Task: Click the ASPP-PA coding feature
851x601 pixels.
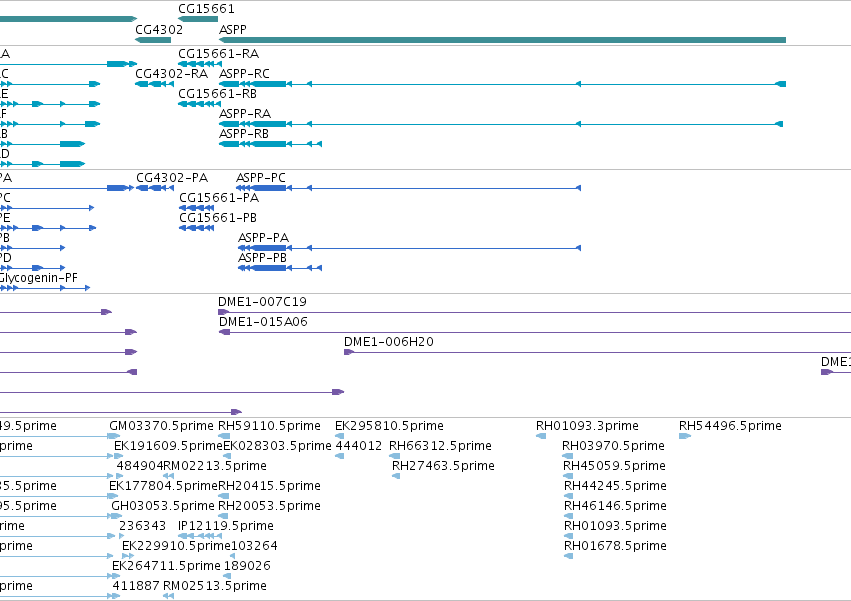Action: pos(409,248)
